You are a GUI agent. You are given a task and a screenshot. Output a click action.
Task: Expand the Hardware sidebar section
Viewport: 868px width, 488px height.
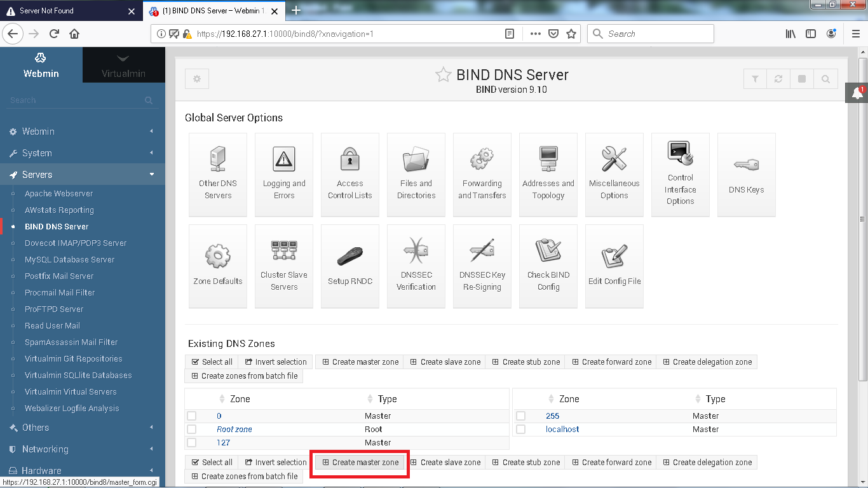83,471
